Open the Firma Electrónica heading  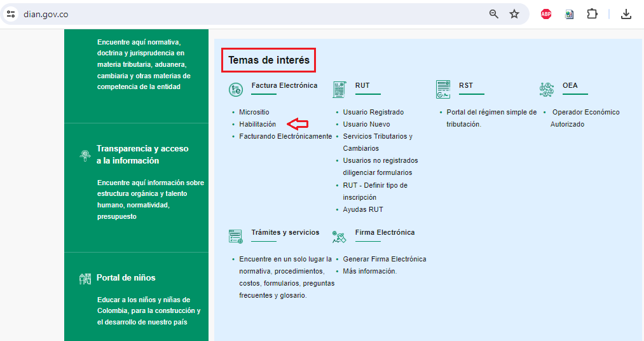click(x=385, y=233)
